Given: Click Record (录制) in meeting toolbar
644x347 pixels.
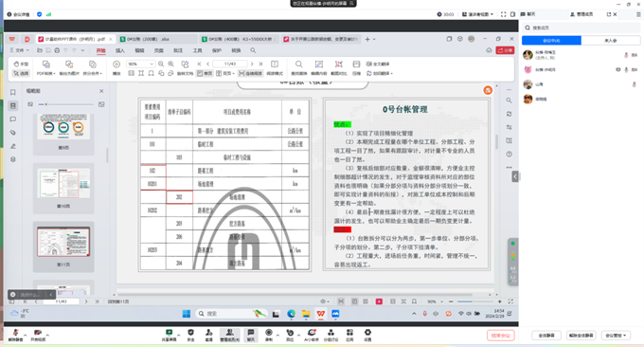Looking at the screenshot, I should coord(269,335).
